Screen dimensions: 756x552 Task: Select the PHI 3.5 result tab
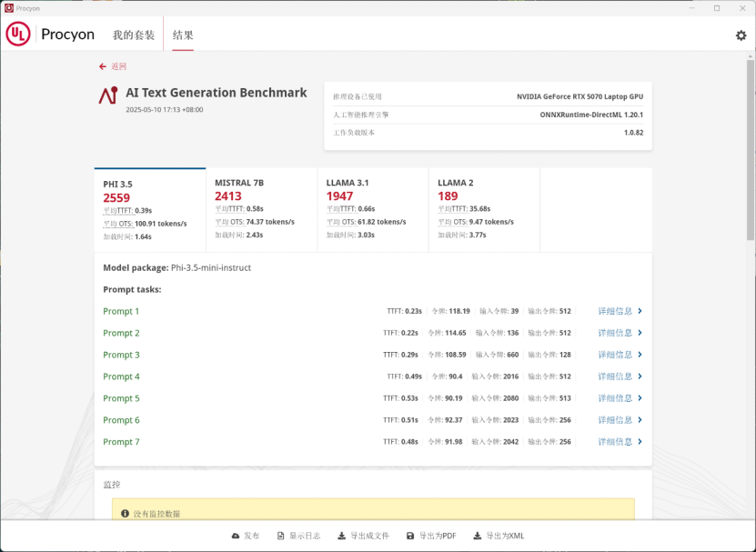(150, 210)
